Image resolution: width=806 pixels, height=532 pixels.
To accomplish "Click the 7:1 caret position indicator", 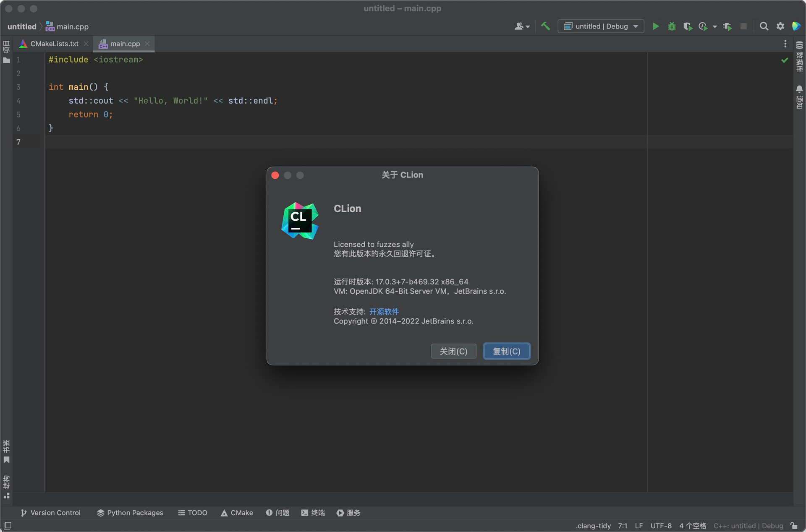I will tap(623, 526).
